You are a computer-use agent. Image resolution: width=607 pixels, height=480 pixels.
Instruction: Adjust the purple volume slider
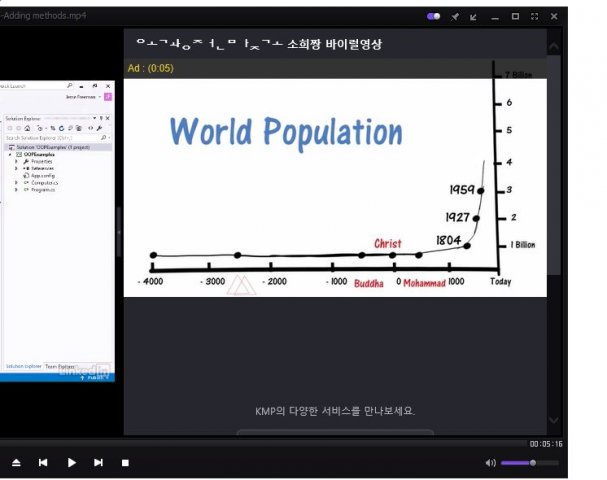(x=530, y=463)
